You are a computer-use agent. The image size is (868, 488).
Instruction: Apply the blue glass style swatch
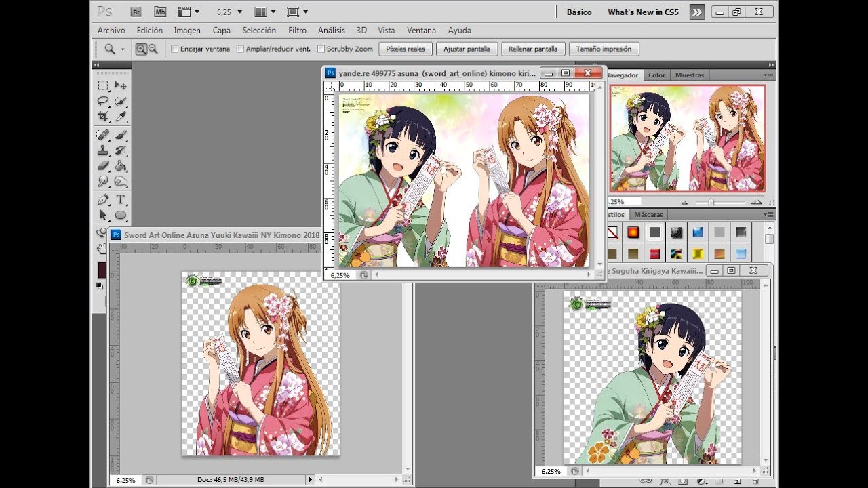coord(698,232)
